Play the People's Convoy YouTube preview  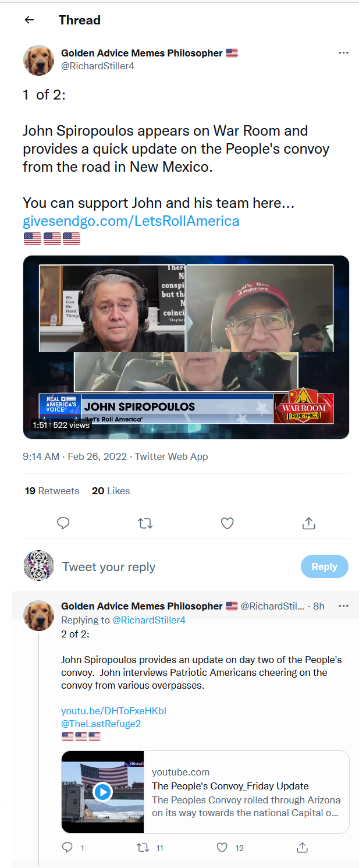[x=102, y=792]
